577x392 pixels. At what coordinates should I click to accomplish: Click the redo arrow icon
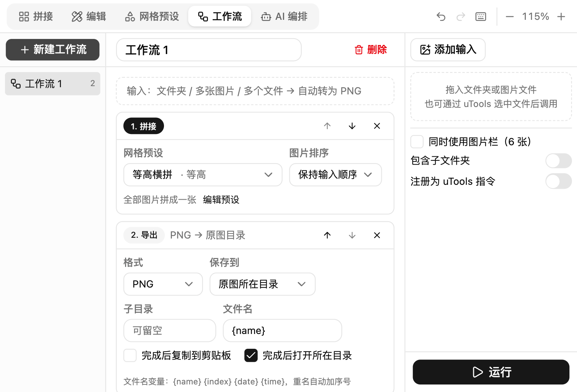point(461,17)
